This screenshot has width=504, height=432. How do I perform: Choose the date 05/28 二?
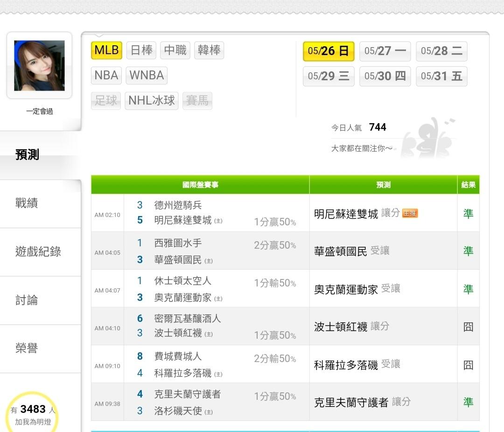(441, 51)
